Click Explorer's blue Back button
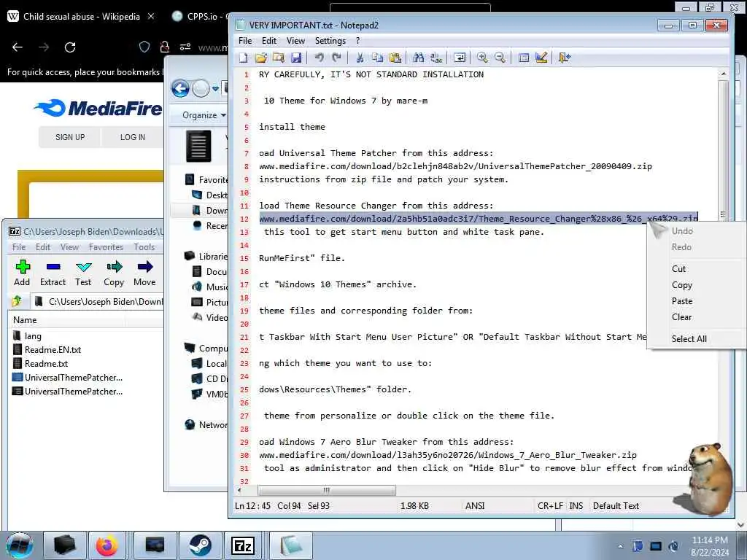Screen dimensions: 747x560 tap(181, 88)
